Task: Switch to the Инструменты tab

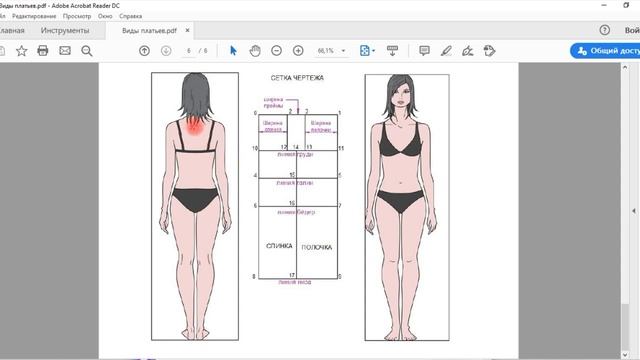Action: (65, 31)
